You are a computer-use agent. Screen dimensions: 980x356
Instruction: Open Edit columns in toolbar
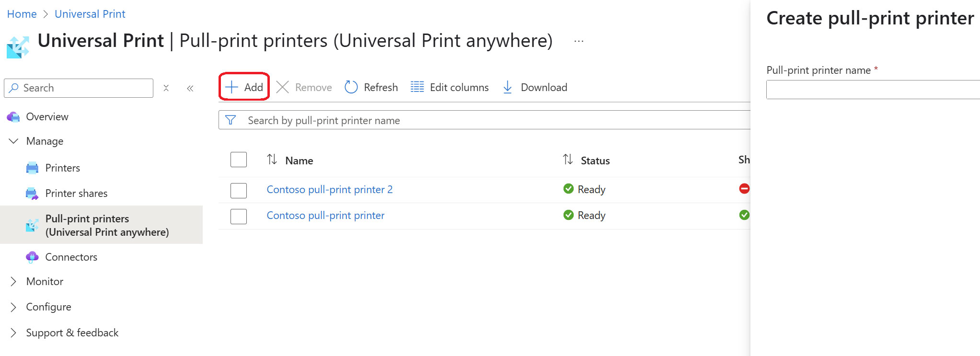[450, 87]
